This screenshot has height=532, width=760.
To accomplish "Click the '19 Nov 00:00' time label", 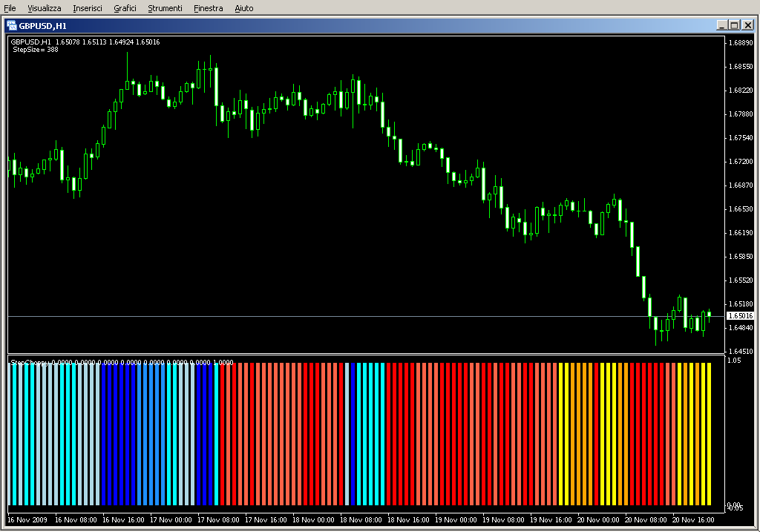I will click(x=456, y=520).
